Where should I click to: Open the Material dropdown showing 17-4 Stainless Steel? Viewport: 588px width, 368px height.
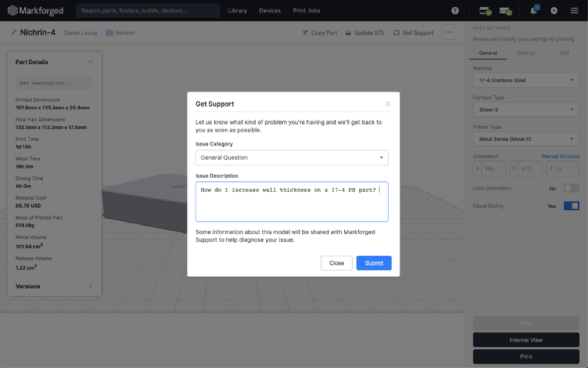(x=526, y=80)
